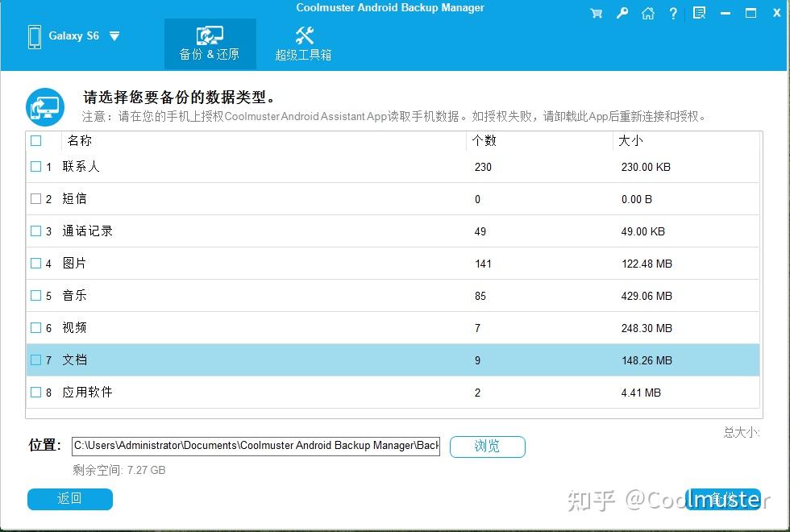Click the 122.48 MB size value
This screenshot has width=790, height=532.
tap(647, 264)
